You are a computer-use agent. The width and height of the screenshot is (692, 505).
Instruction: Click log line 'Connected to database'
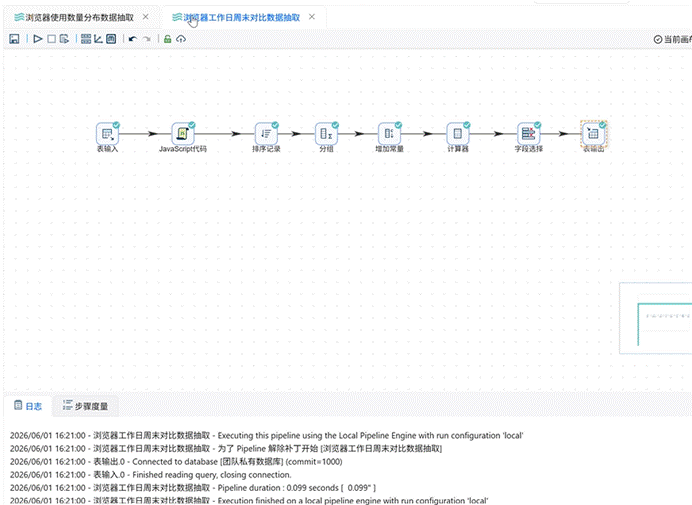point(176,462)
